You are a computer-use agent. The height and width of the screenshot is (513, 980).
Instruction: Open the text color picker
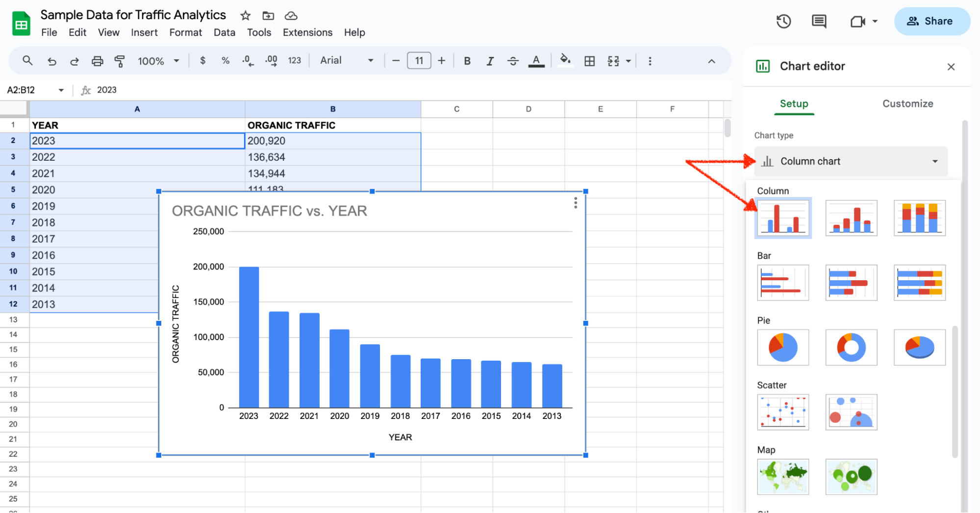click(x=536, y=61)
